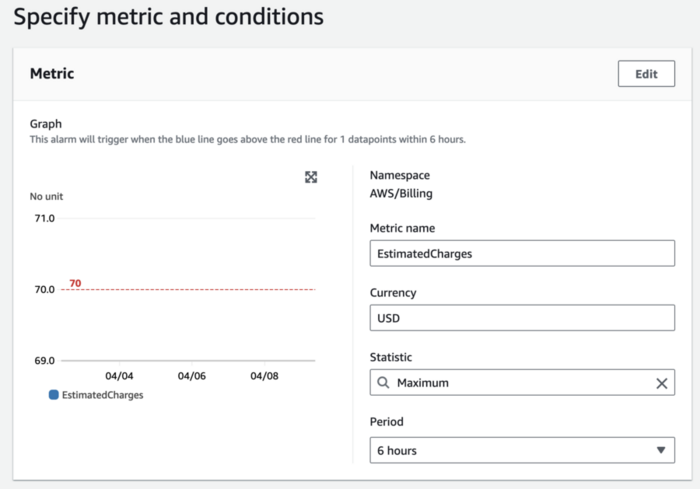This screenshot has width=700, height=489.
Task: Click the blue EstimatedCharges legend swatch
Action: point(54,395)
